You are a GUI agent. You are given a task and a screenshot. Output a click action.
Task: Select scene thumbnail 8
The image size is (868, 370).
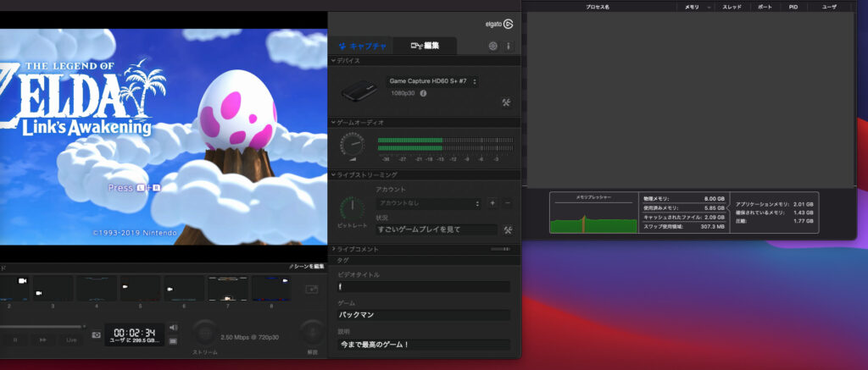pyautogui.click(x=271, y=288)
